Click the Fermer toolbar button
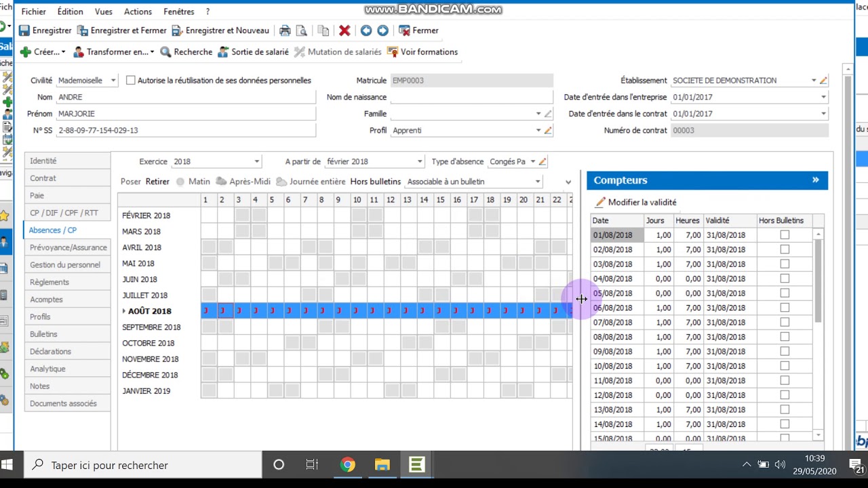 tap(419, 30)
